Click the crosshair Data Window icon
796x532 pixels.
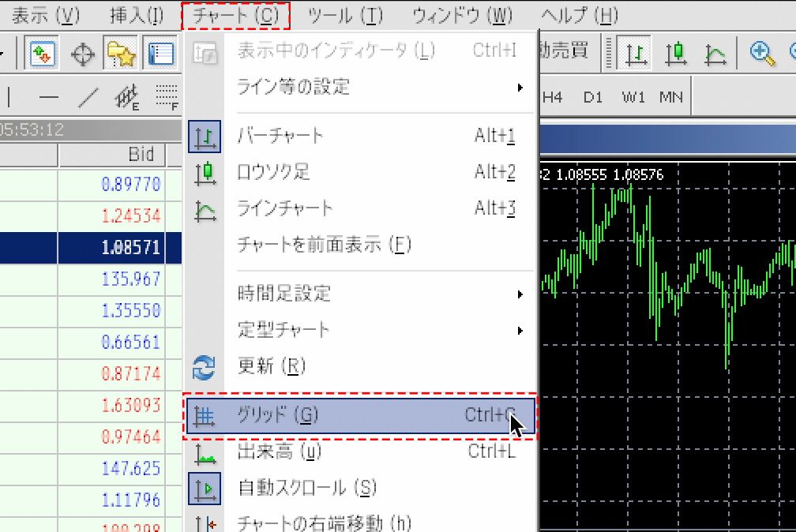pyautogui.click(x=82, y=54)
